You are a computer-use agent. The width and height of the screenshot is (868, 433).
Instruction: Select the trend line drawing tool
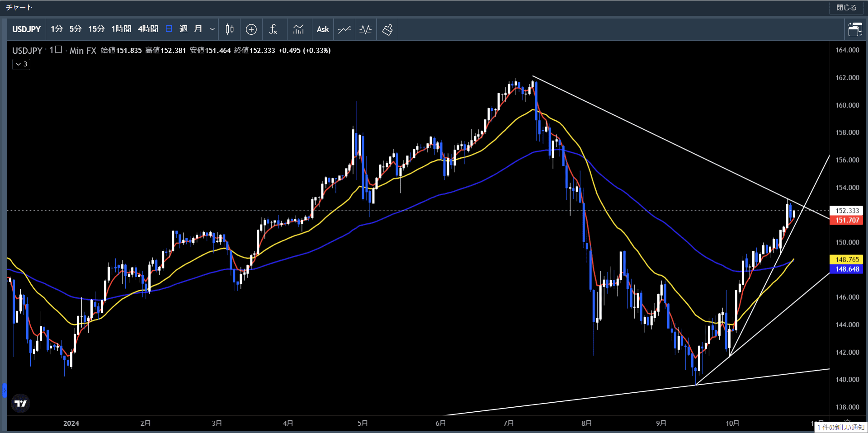point(344,29)
